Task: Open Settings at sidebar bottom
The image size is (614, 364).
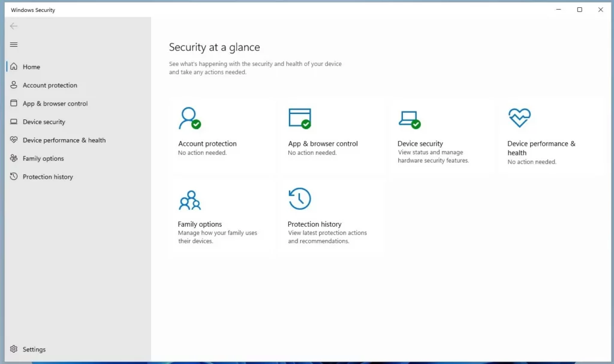Action: 79,349
